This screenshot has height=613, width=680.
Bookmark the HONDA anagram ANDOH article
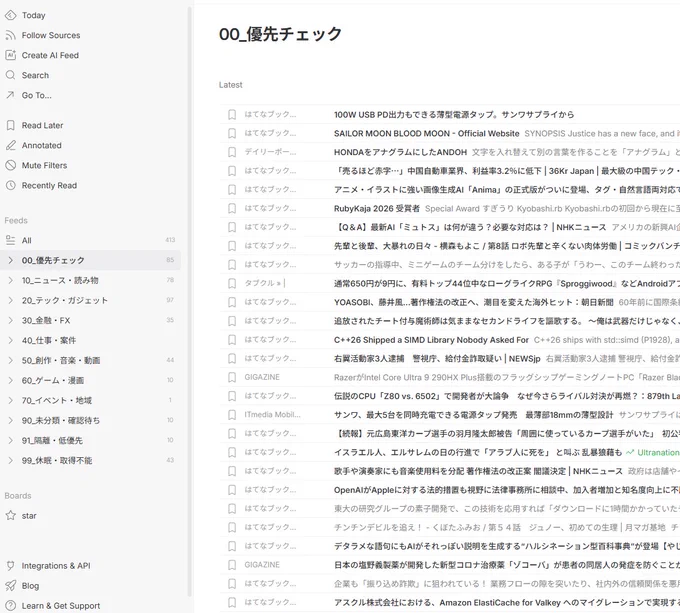coord(232,152)
